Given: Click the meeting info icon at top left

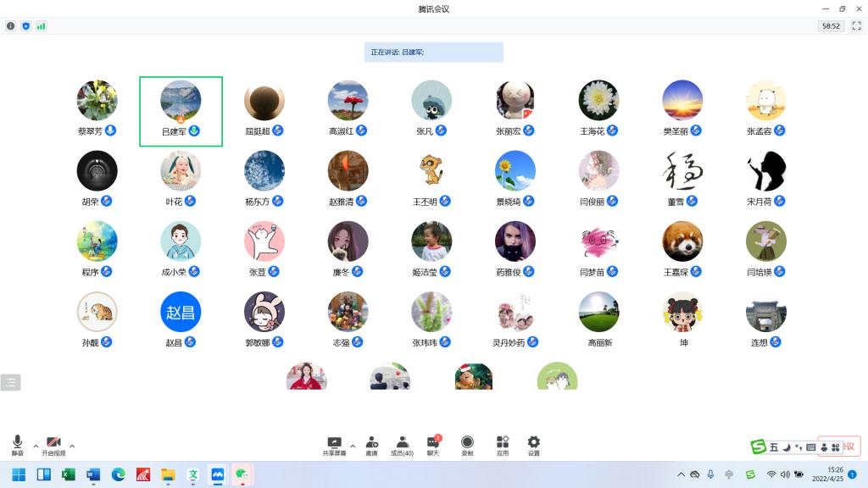Looking at the screenshot, I should 11,26.
